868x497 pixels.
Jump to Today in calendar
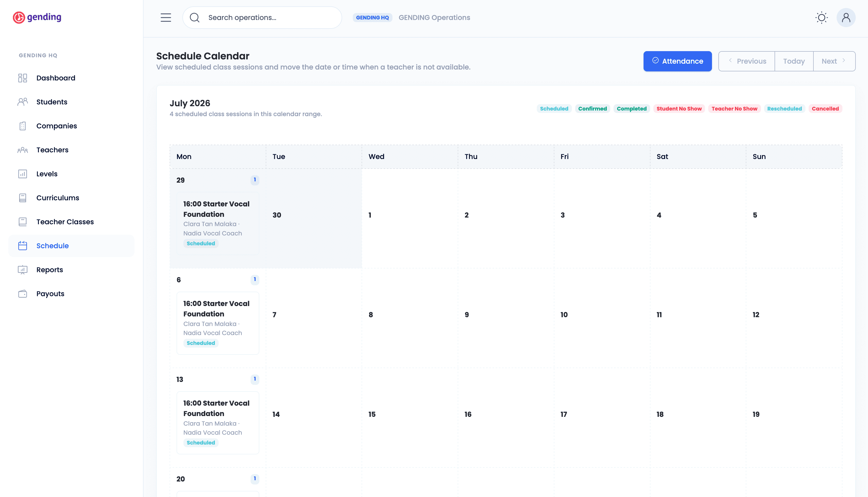click(794, 61)
